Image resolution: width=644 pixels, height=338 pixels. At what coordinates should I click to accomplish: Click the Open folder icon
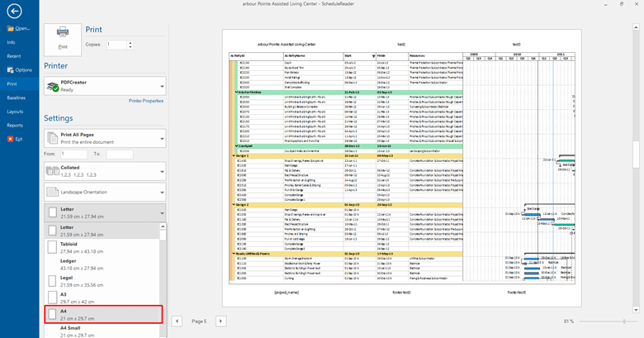(10, 28)
